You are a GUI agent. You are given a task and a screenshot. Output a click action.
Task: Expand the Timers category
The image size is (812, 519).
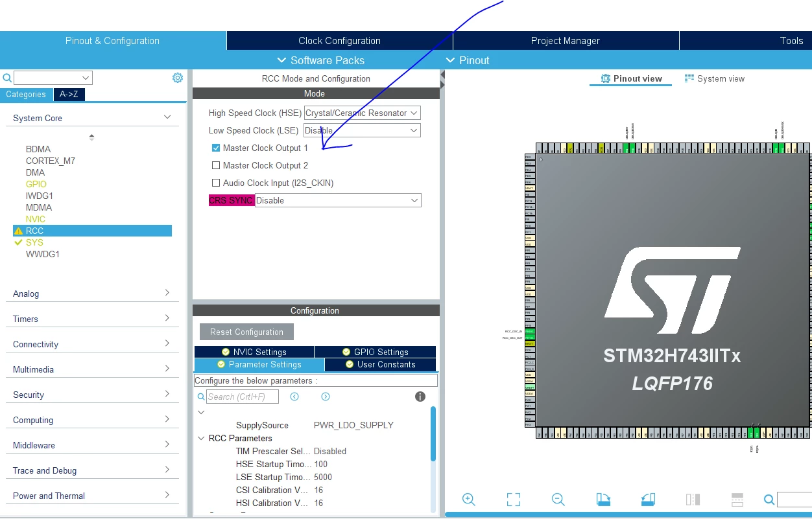[91, 319]
